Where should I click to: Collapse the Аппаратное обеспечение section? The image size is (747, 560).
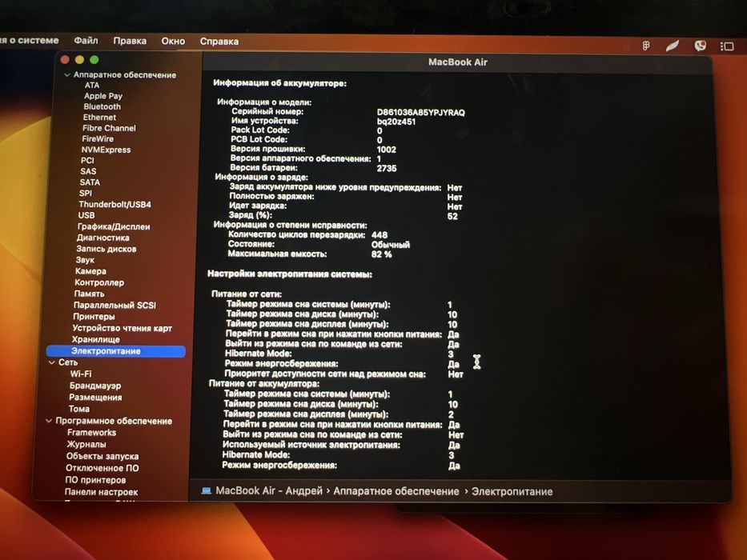click(x=67, y=74)
